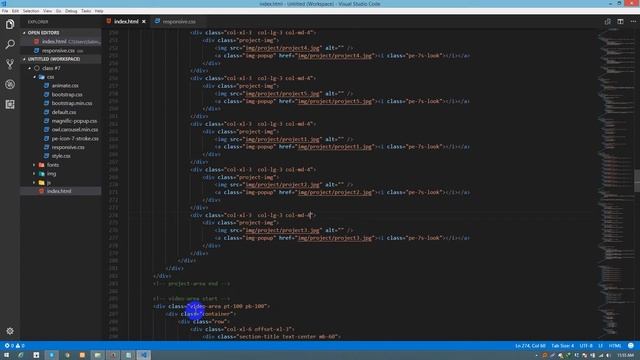Click the Tab Size: 4 status entry
This screenshot has width=640, height=360.
click(x=562, y=346)
